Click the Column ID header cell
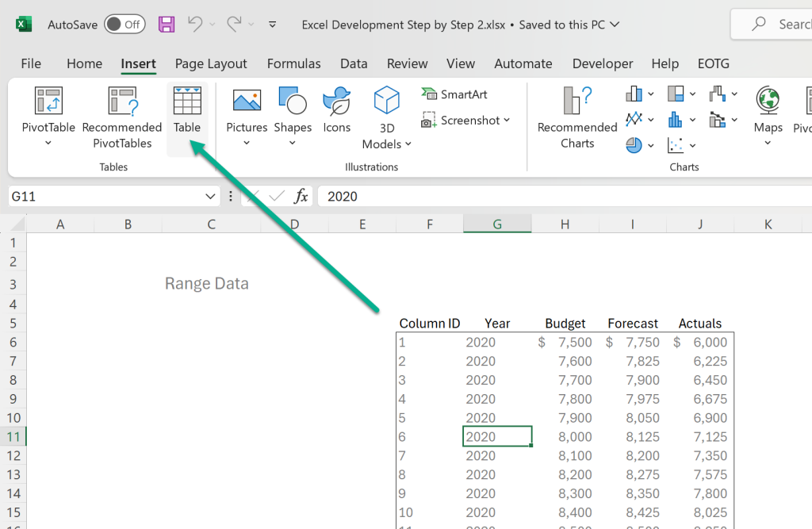The width and height of the screenshot is (812, 529). click(x=429, y=324)
